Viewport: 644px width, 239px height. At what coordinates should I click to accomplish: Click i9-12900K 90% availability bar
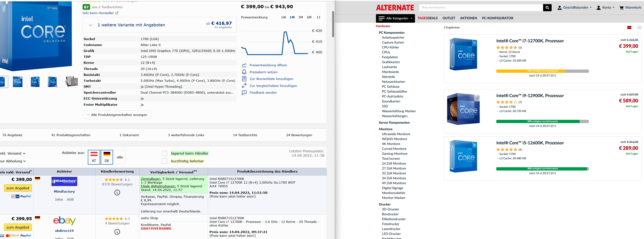click(x=542, y=122)
